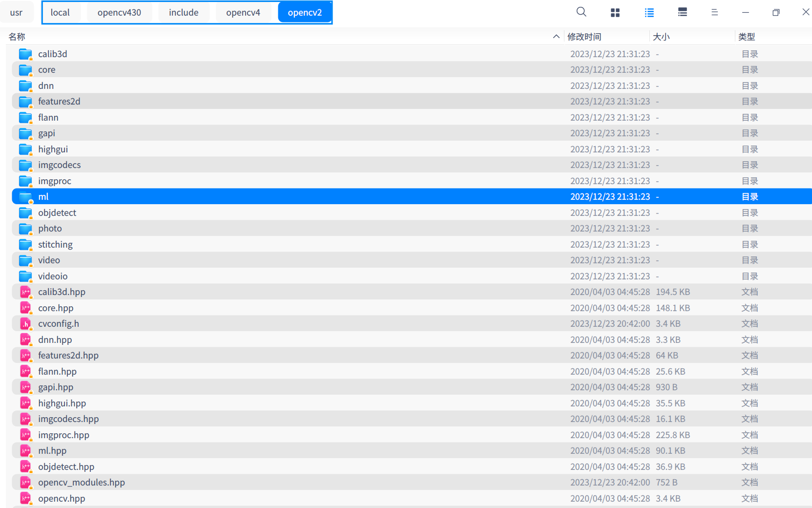812x508 pixels.
Task: Click the core.hpp file icon
Action: (x=25, y=308)
